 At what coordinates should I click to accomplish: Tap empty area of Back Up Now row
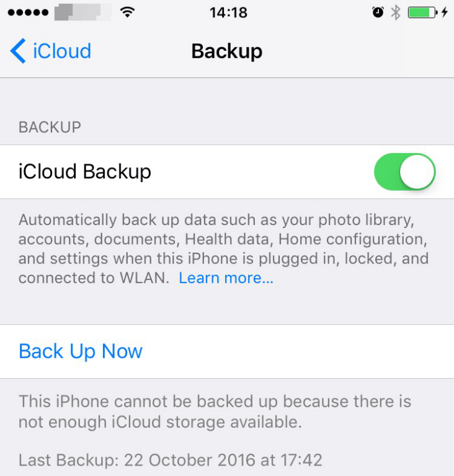click(x=298, y=351)
